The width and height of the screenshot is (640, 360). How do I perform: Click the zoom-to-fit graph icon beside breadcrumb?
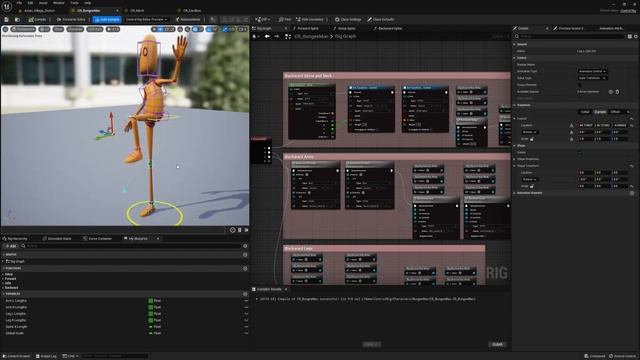click(288, 36)
